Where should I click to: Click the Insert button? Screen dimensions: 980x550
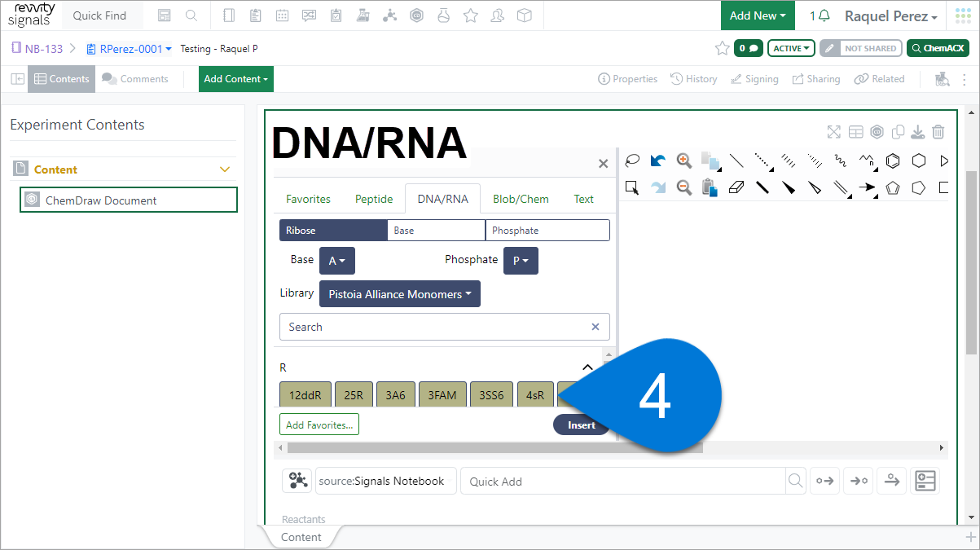(x=581, y=425)
